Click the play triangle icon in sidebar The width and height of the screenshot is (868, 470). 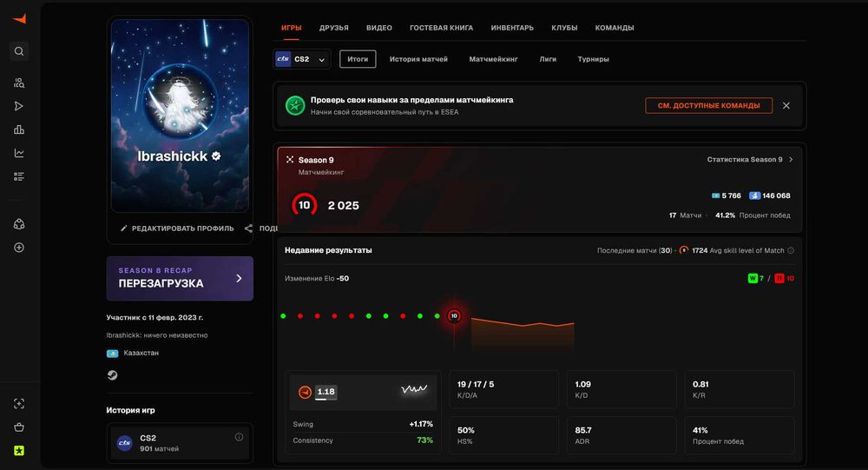[19, 106]
